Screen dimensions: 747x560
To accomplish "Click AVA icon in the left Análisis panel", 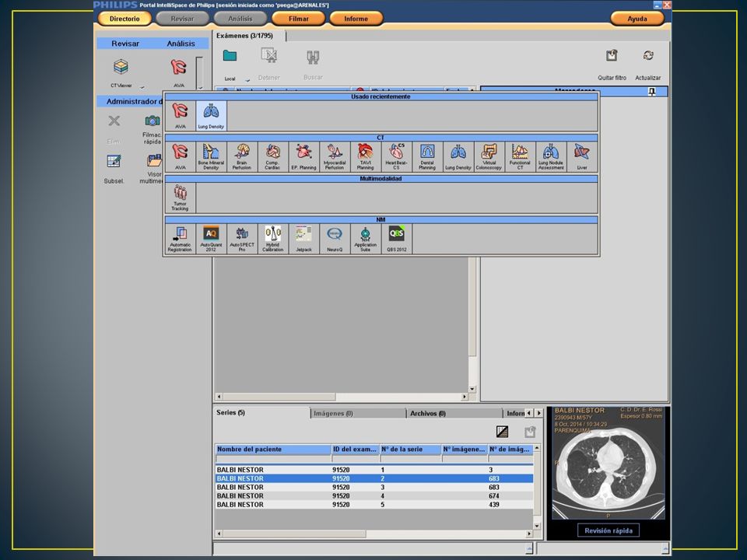I will 179,67.
